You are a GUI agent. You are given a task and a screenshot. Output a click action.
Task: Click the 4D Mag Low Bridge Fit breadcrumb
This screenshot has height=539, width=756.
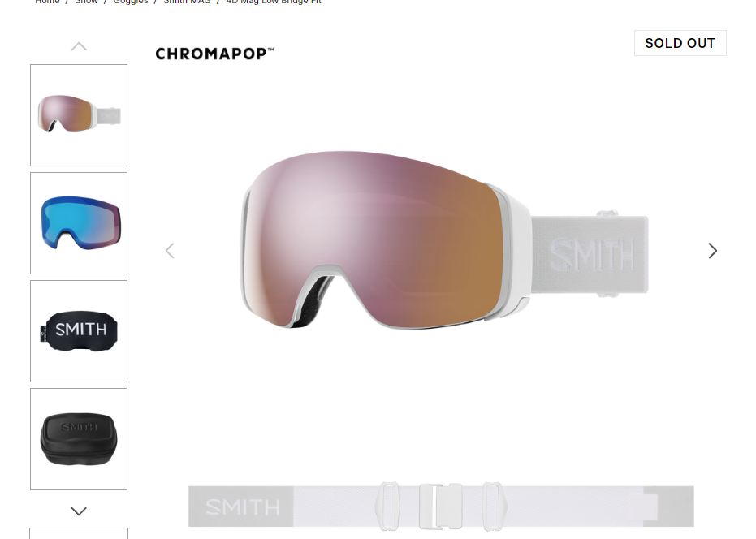[x=274, y=2]
